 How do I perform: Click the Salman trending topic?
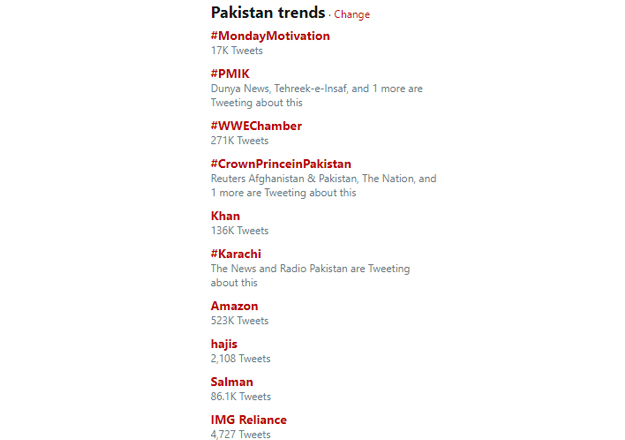click(x=232, y=382)
